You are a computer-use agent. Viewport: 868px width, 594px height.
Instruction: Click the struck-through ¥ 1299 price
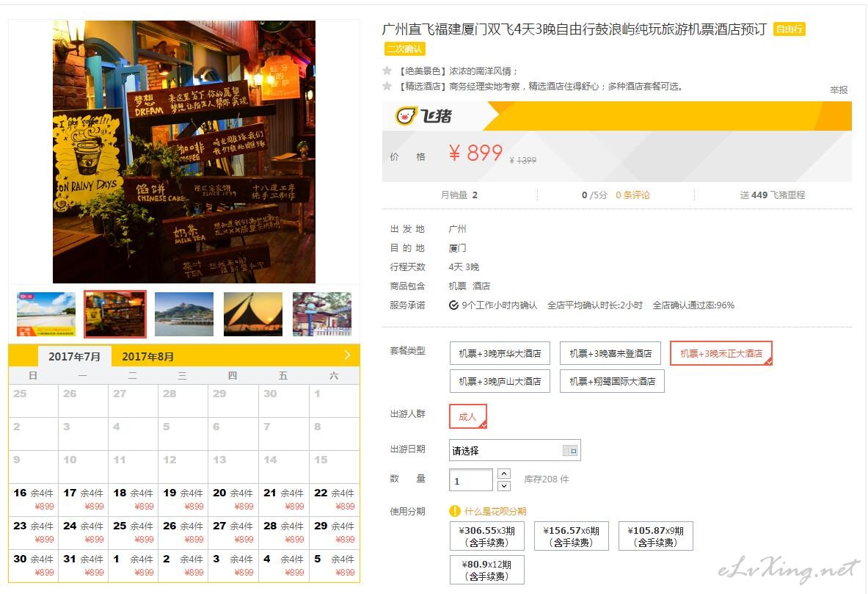tap(522, 160)
